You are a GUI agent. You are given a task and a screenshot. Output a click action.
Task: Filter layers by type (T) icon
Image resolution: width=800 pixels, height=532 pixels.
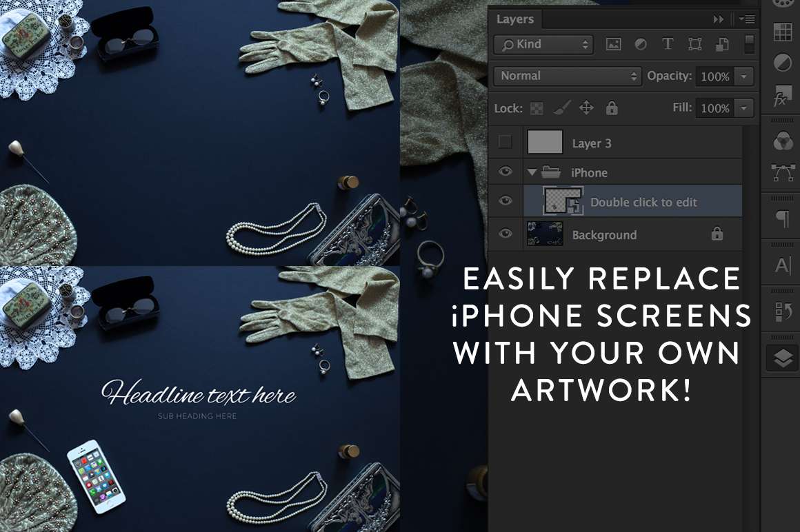pos(668,45)
